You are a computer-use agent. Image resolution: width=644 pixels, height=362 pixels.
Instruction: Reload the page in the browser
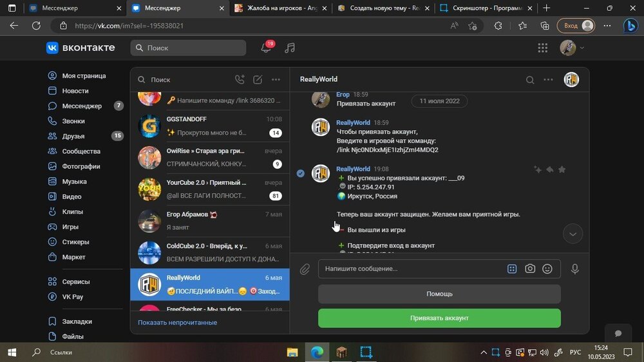point(36,26)
